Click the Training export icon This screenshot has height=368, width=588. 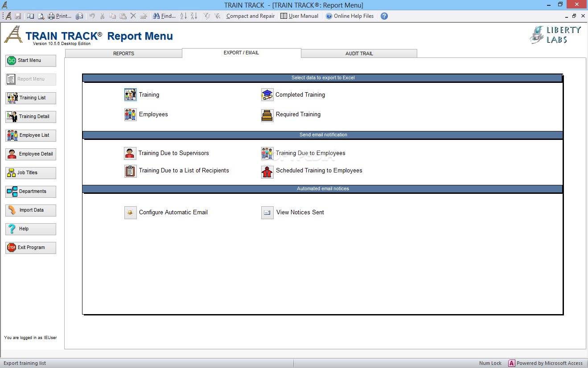pyautogui.click(x=130, y=94)
